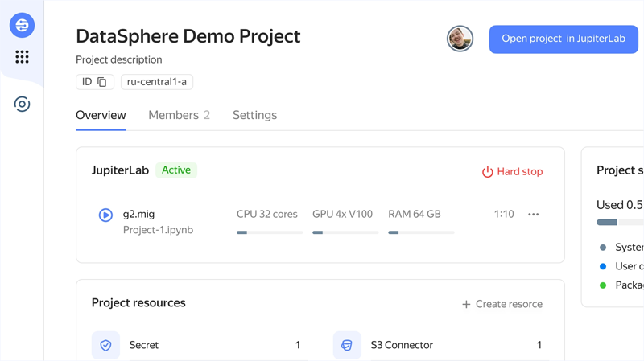
Task: Click the S3 Connector icon
Action: tap(347, 345)
